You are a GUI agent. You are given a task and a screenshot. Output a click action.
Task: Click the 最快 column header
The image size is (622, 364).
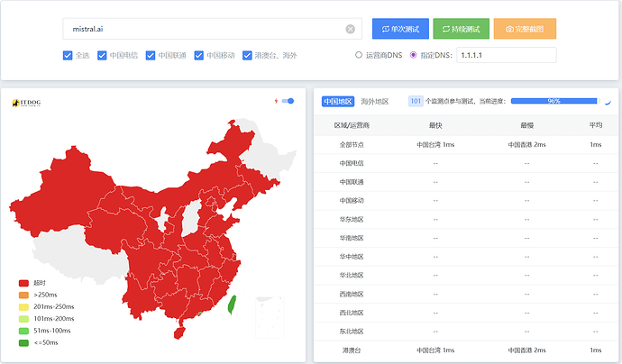pos(435,125)
